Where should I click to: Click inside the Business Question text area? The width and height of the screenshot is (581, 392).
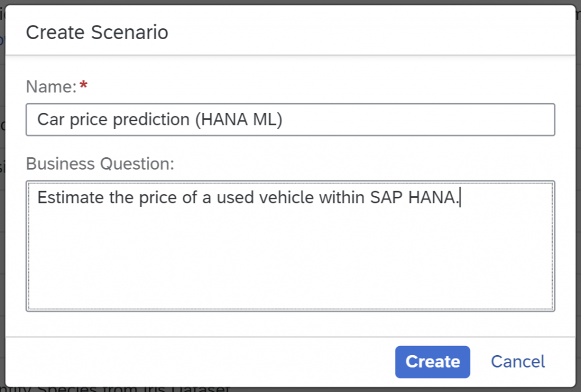coord(290,246)
